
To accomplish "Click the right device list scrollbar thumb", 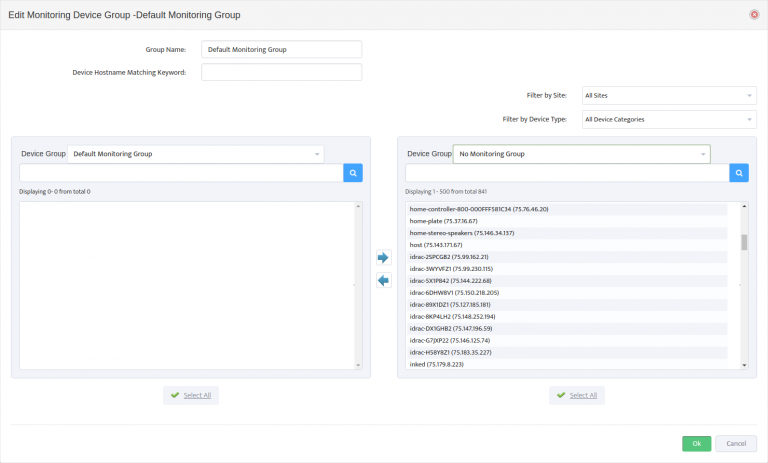I will pyautogui.click(x=743, y=242).
